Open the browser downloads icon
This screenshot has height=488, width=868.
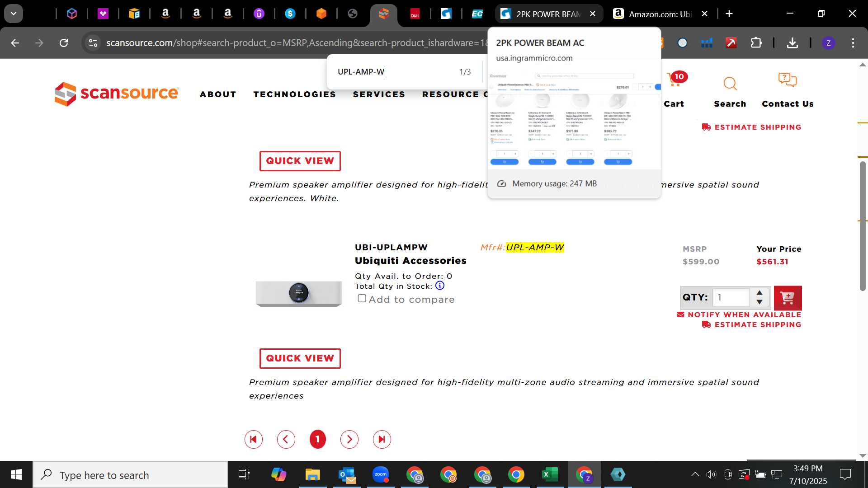[792, 43]
